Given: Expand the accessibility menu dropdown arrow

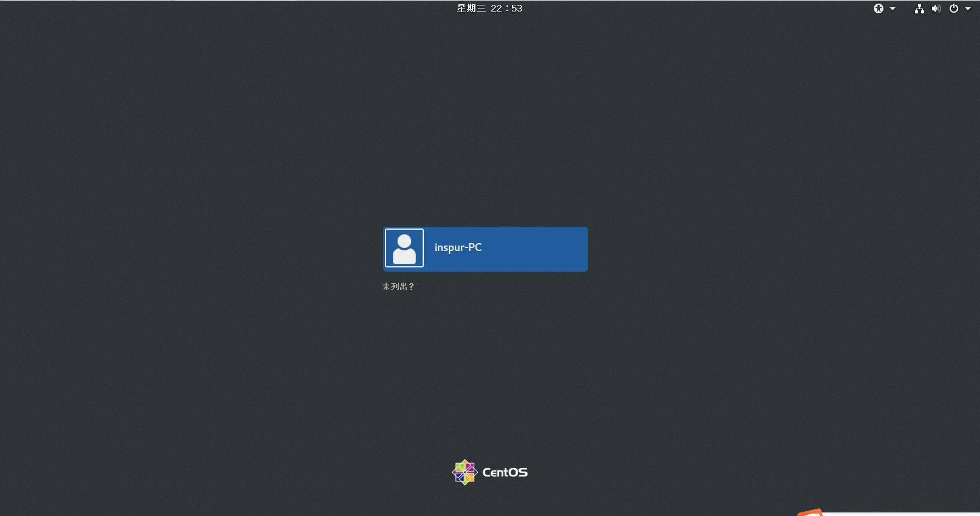Looking at the screenshot, I should coord(893,9).
